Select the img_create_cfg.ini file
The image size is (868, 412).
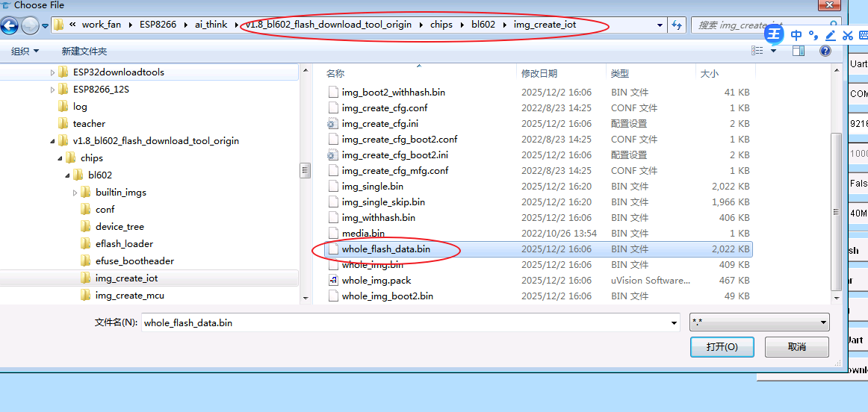[x=379, y=124]
